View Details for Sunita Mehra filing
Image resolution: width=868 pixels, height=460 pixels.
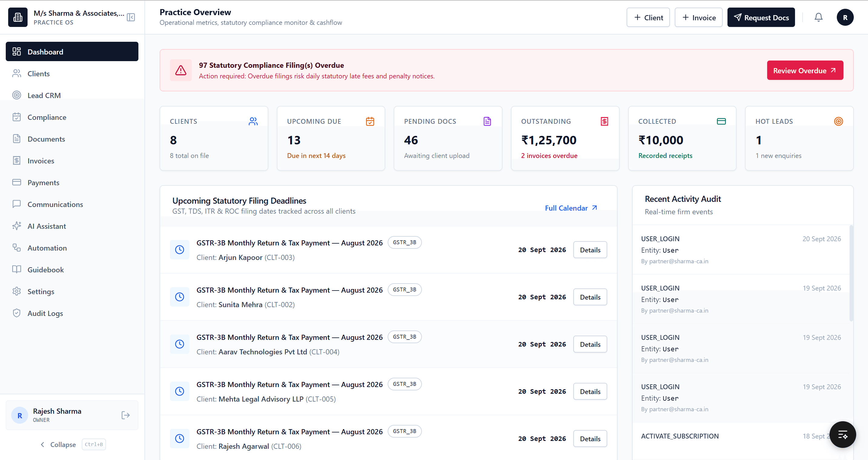coord(590,297)
